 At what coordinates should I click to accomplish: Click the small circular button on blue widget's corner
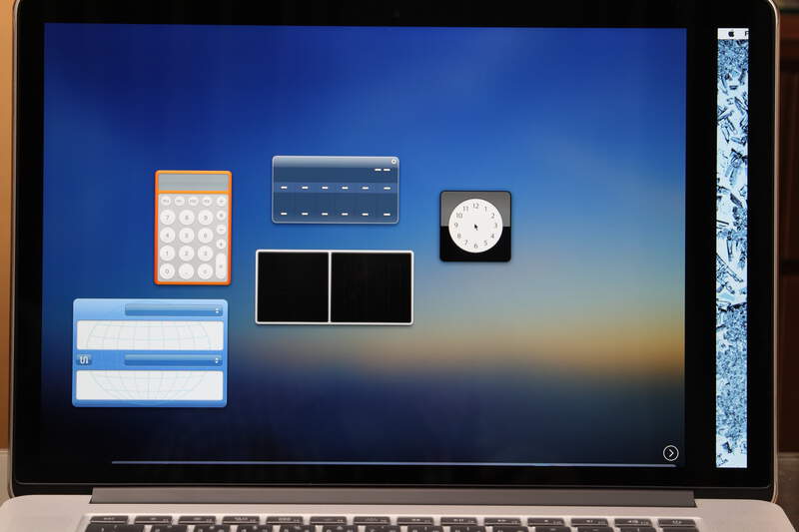pos(394,161)
